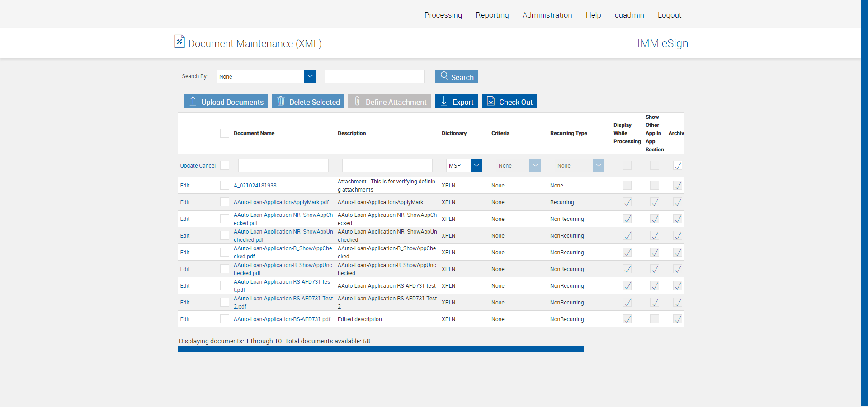The width and height of the screenshot is (868, 407).
Task: Click the Document Maintenance XML page icon
Action: (x=179, y=42)
